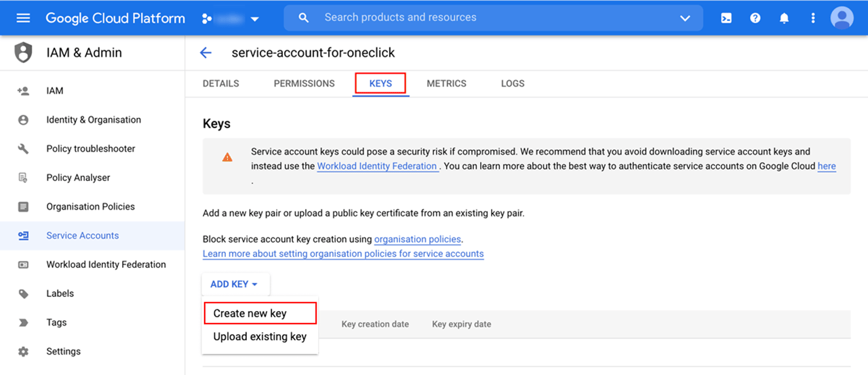Screen dimensions: 868x375
Task: Switch to the METRICS tab
Action: pyautogui.click(x=446, y=83)
